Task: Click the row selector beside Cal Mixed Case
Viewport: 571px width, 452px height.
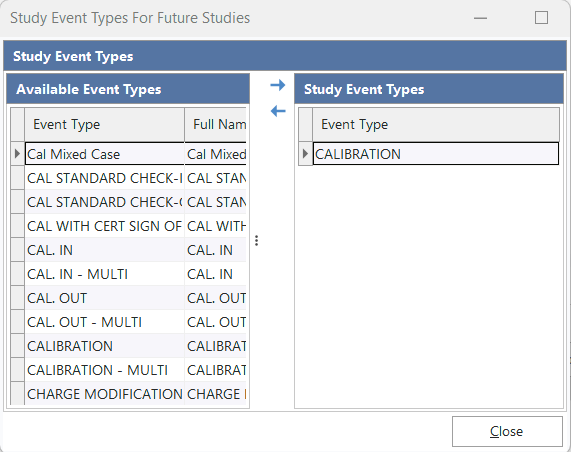Action: coord(17,154)
